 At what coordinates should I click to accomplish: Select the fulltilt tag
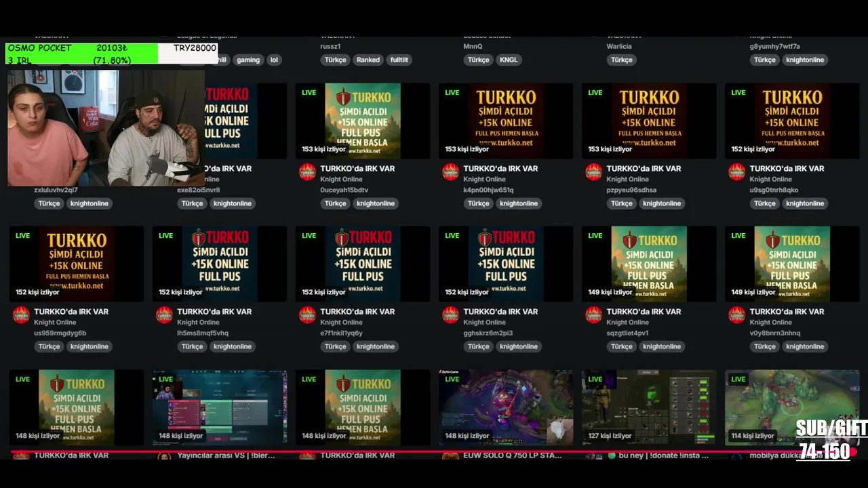pos(399,60)
